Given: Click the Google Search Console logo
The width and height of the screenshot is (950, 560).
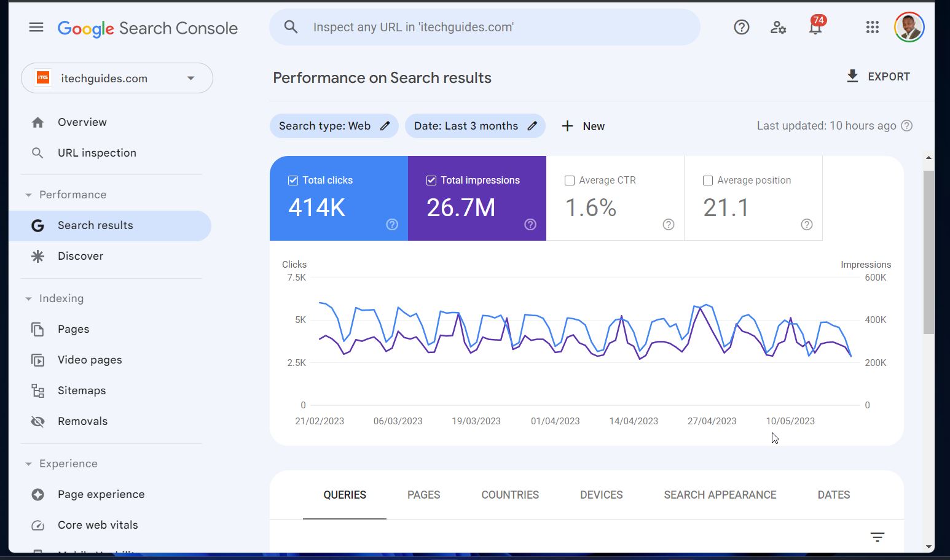Looking at the screenshot, I should tap(147, 28).
